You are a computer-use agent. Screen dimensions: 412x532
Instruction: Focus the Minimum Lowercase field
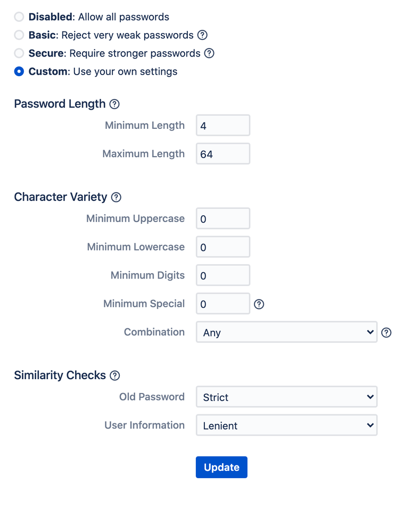[223, 247]
